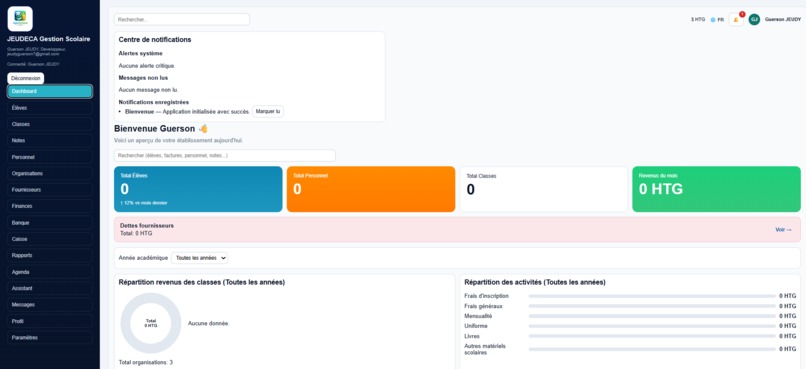Open the notifications bell icon
The image size is (806, 369).
click(736, 20)
